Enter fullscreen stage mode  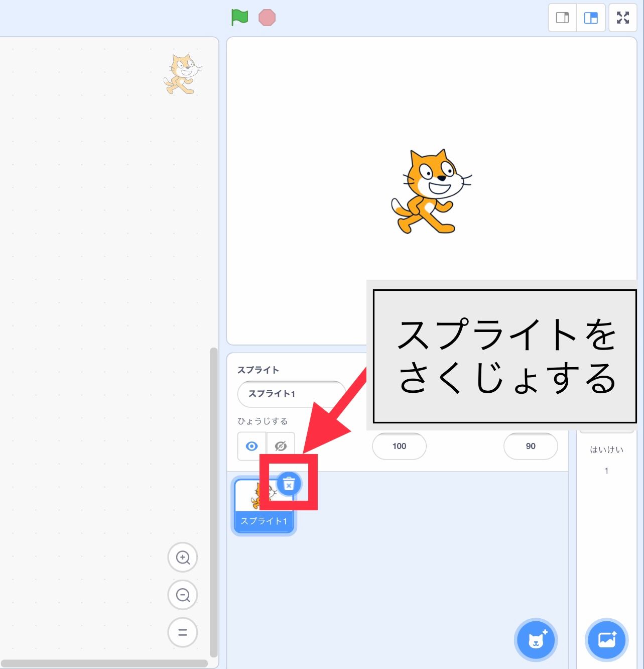[622, 18]
